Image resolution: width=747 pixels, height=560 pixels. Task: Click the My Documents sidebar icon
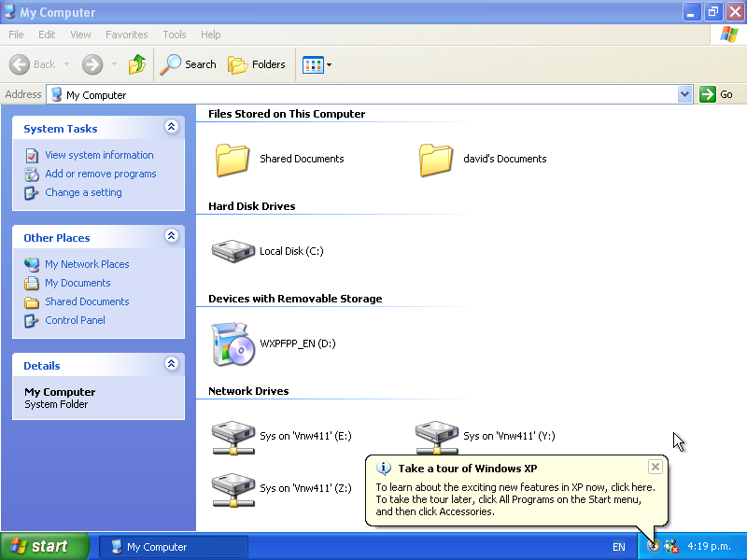click(32, 284)
